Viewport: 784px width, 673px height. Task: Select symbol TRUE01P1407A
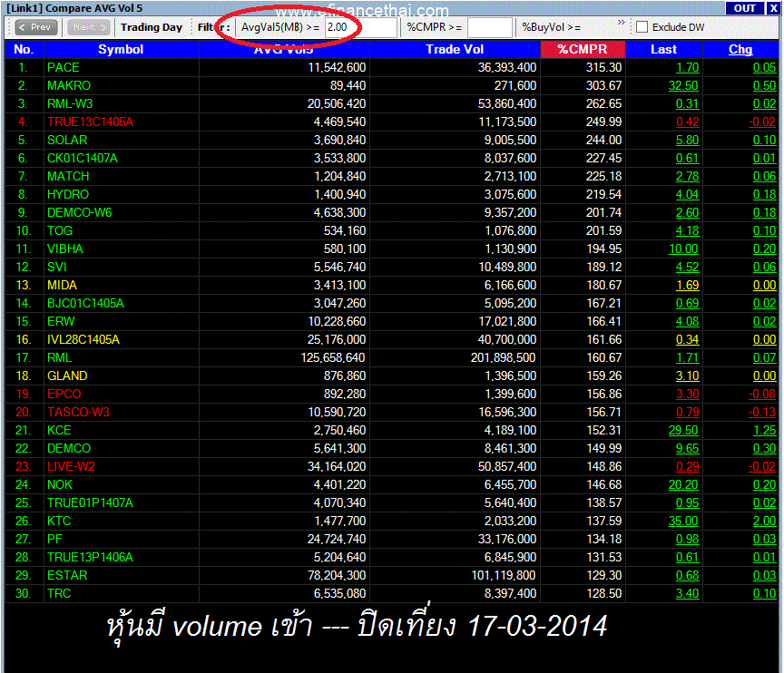click(x=91, y=503)
